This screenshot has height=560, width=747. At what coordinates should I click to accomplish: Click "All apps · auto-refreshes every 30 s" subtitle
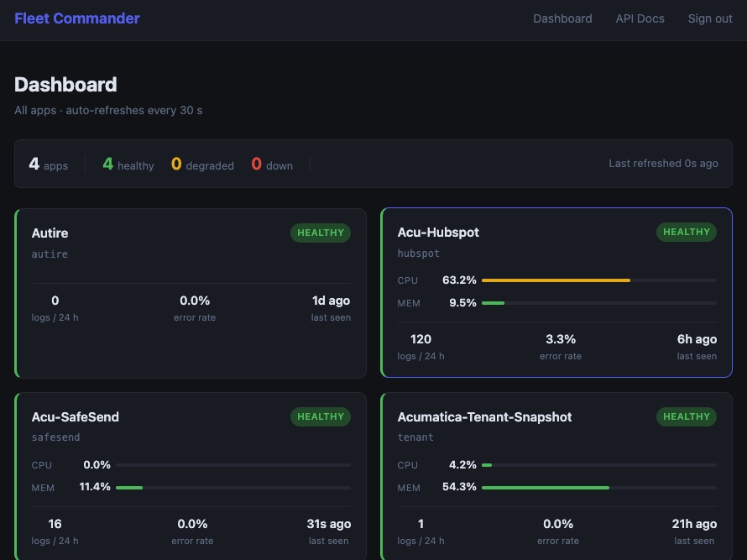108,110
